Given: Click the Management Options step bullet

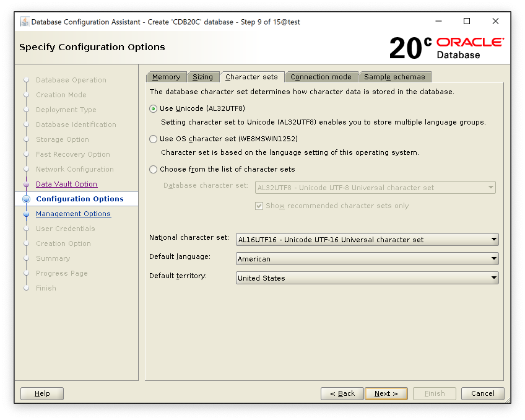Looking at the screenshot, I should pyautogui.click(x=26, y=214).
